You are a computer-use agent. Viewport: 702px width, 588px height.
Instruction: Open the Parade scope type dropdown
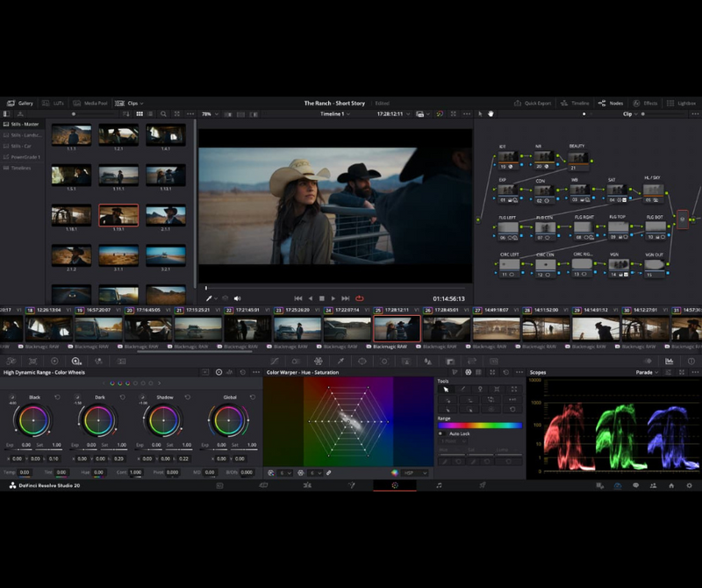[647, 373]
